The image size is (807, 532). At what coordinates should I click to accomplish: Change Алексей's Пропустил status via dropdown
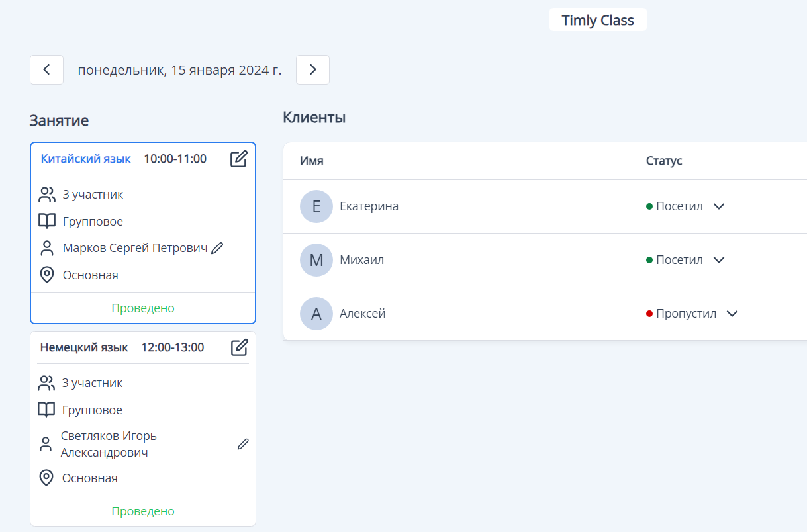(732, 313)
